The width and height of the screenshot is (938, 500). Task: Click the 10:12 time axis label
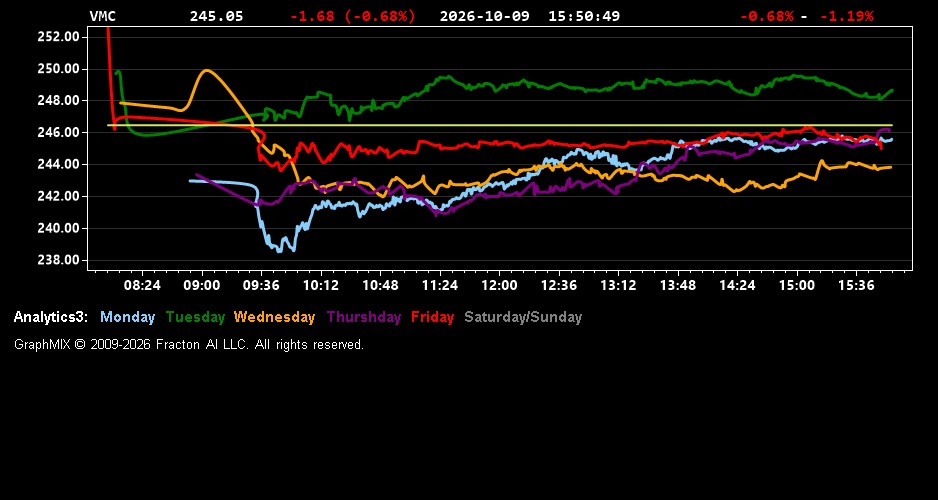coord(321,285)
